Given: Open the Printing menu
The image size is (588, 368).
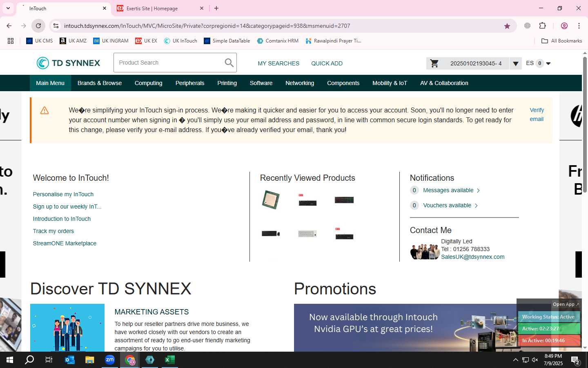Looking at the screenshot, I should click(227, 83).
